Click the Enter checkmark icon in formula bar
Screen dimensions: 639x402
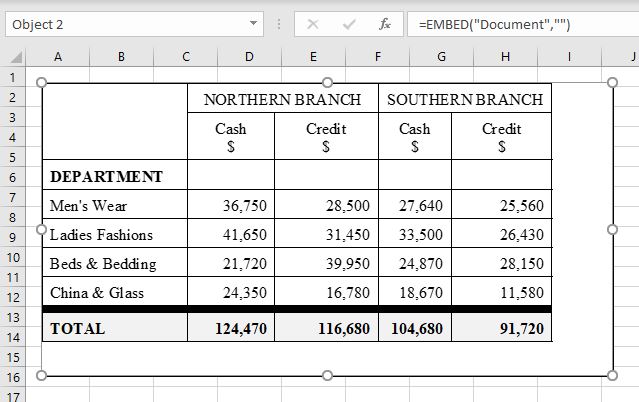[349, 24]
